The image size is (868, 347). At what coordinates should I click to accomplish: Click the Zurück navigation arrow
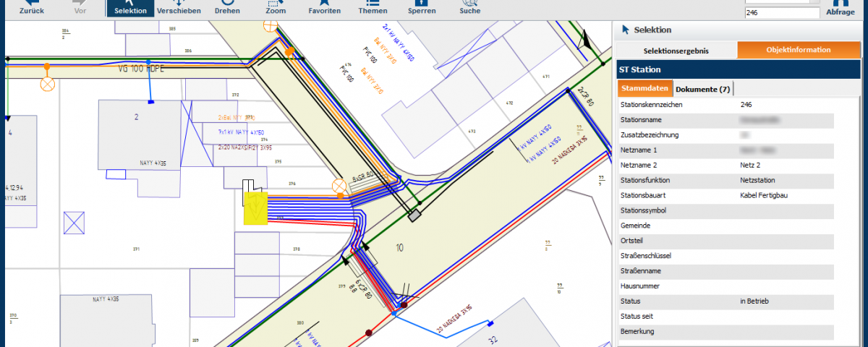click(30, 7)
